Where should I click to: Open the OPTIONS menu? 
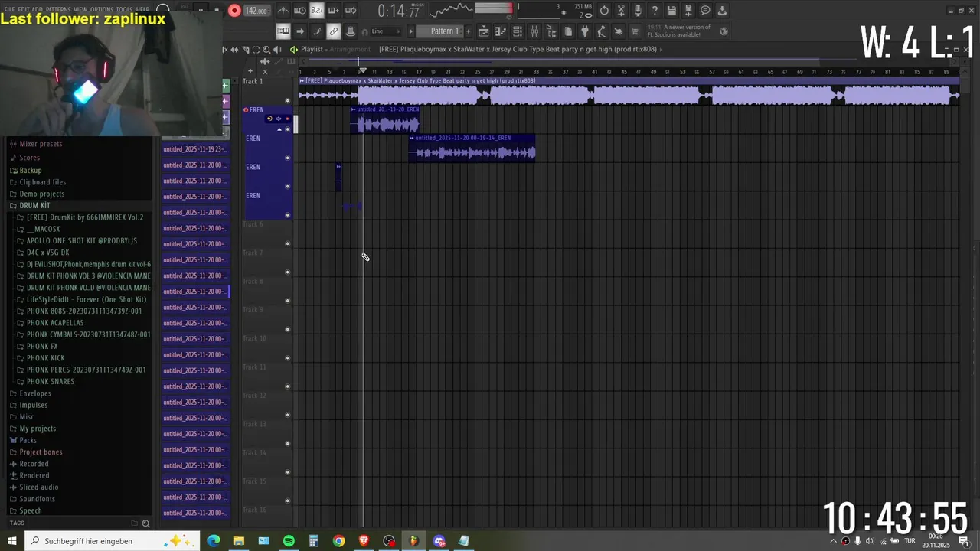tap(101, 9)
